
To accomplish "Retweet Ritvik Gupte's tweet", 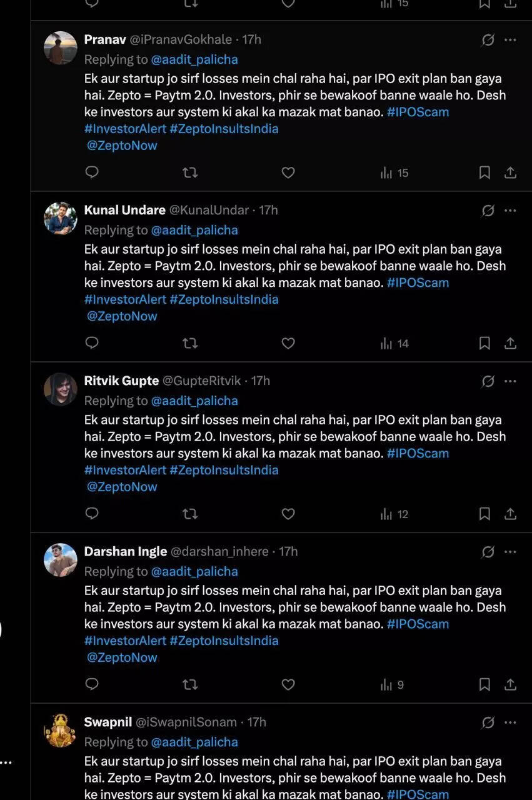I will (x=190, y=514).
